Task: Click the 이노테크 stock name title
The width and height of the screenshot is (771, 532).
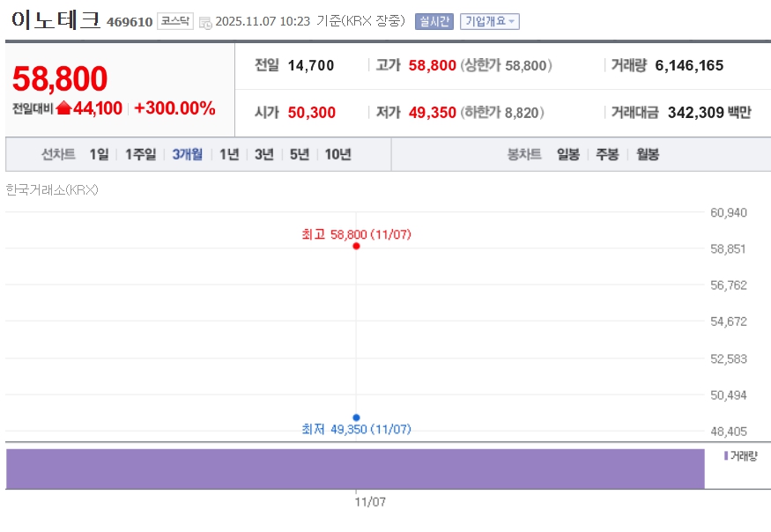Action: [56, 19]
